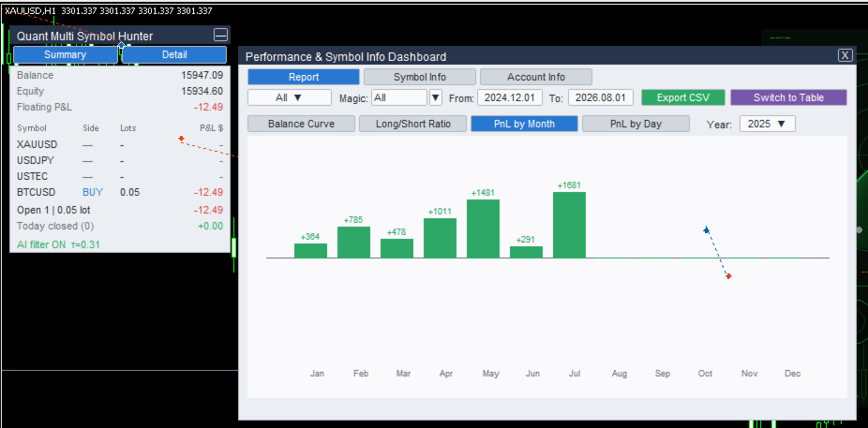This screenshot has height=428, width=868.
Task: Click the Equity value 15934.60
Action: 202,91
